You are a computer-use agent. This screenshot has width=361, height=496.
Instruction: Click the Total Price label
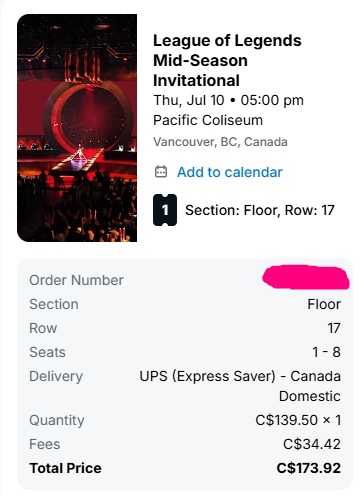65,468
